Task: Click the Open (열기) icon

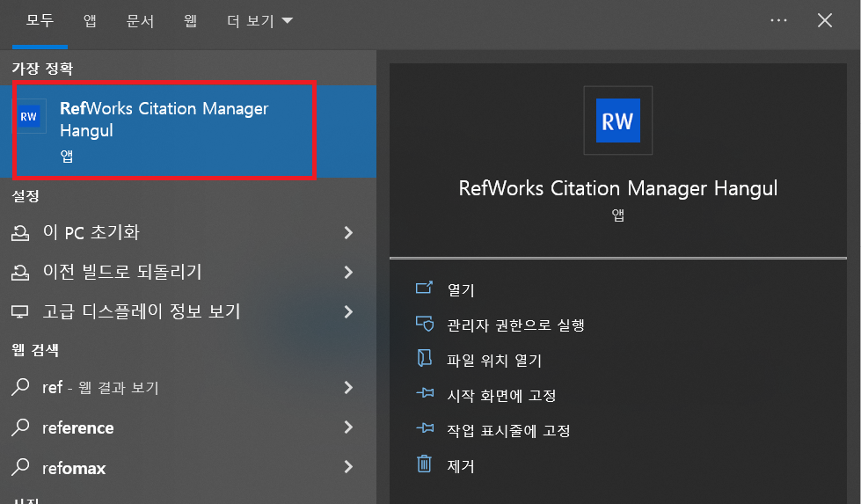Action: (x=425, y=289)
